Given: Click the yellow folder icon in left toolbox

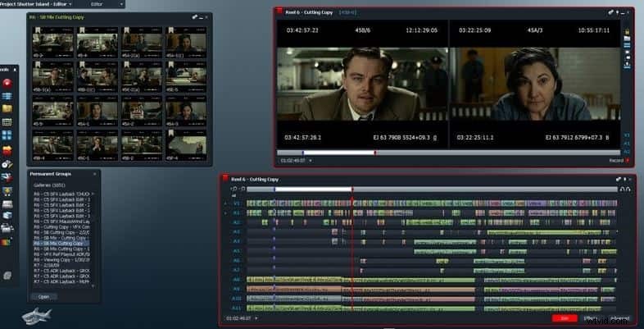Looking at the screenshot, I should [x=7, y=107].
